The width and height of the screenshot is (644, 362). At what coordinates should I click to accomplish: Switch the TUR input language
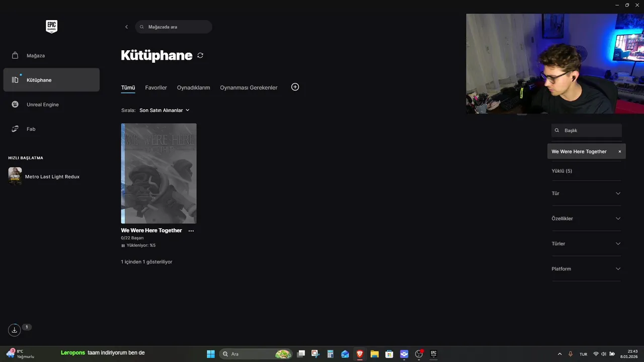pos(584,354)
